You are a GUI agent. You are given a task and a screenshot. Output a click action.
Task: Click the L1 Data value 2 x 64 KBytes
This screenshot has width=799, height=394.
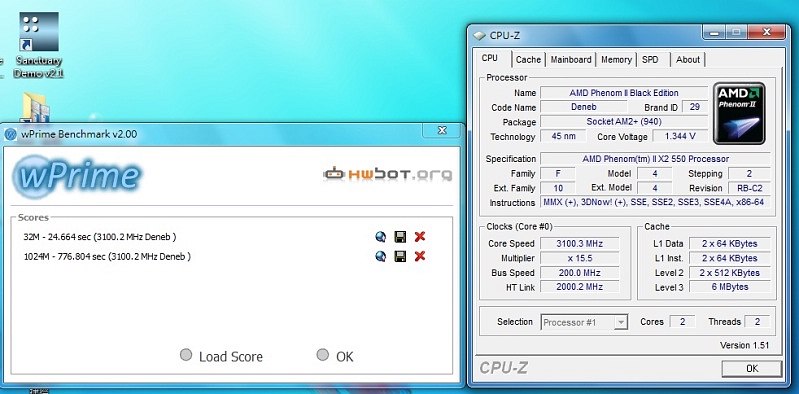[x=730, y=243]
